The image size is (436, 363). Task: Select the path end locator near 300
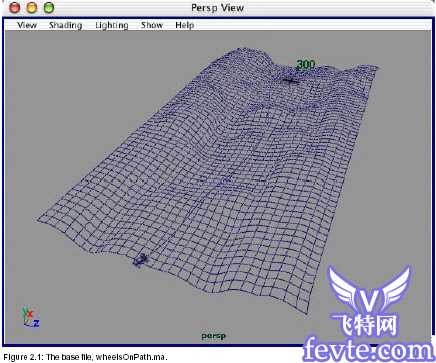tap(291, 80)
